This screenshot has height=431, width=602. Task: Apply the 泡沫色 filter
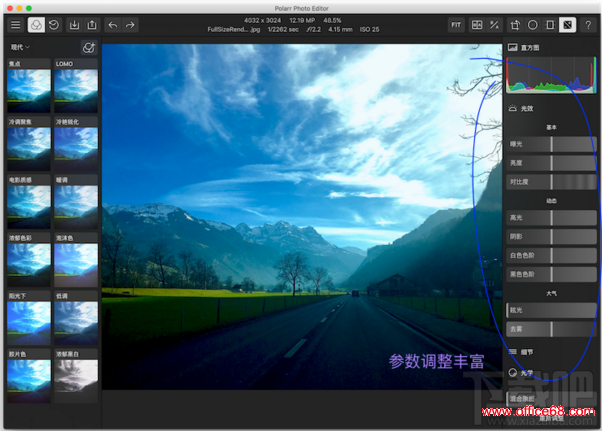coord(76,260)
